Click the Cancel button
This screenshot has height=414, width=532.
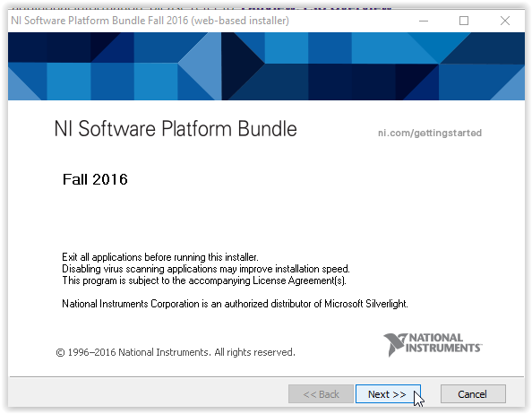[473, 394]
